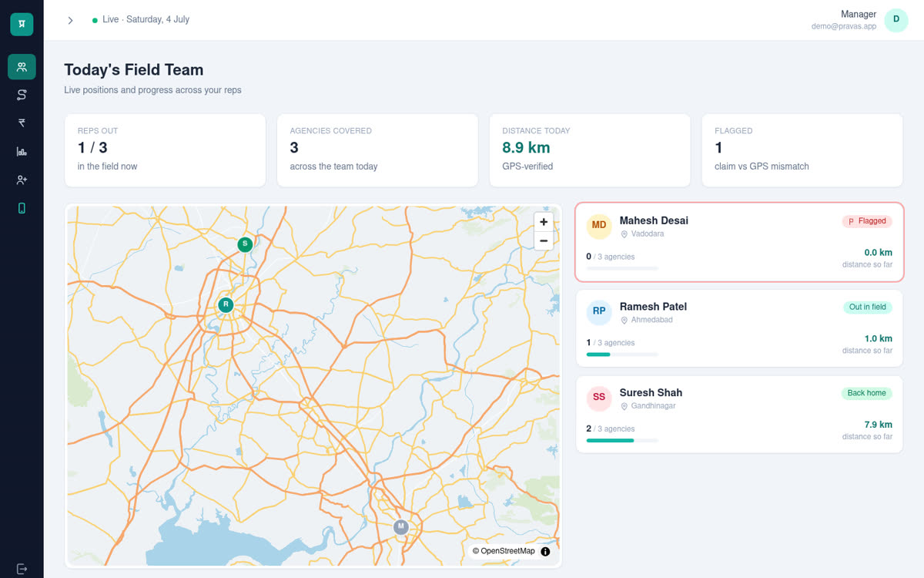The height and width of the screenshot is (578, 924).
Task: Click the "Manager" role label
Action: pos(859,14)
